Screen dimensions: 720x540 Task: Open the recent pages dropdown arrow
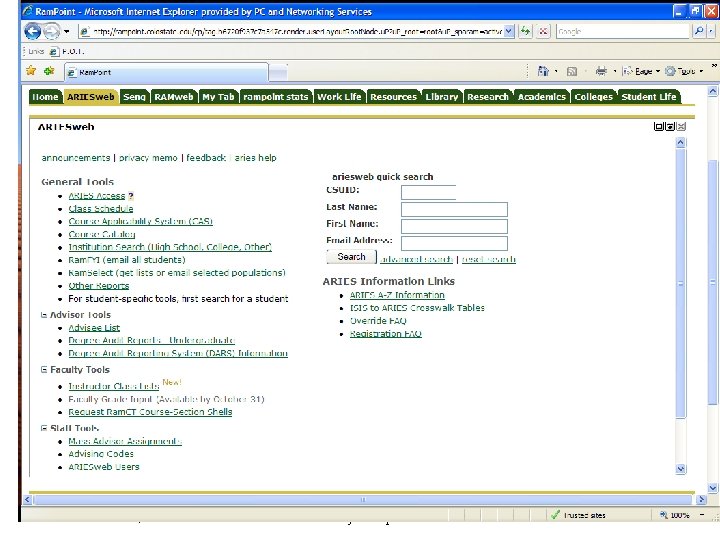[x=67, y=31]
